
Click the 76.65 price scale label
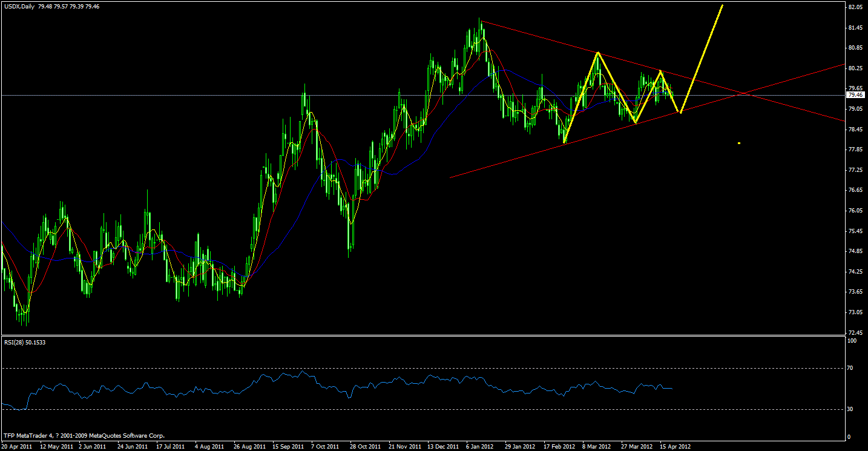click(x=856, y=190)
